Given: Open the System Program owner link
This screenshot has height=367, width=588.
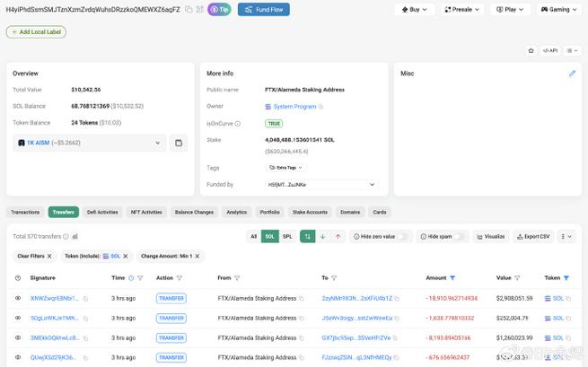Looking at the screenshot, I should click(295, 107).
